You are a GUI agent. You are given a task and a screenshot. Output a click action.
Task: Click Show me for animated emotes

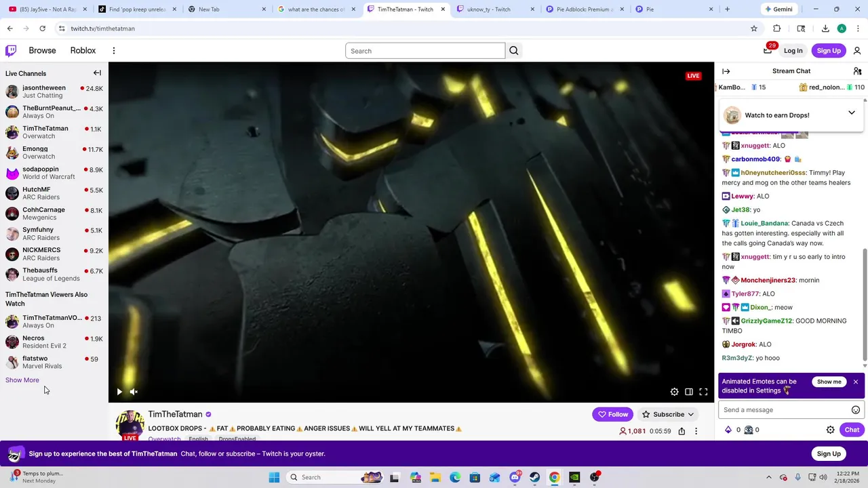pos(829,382)
